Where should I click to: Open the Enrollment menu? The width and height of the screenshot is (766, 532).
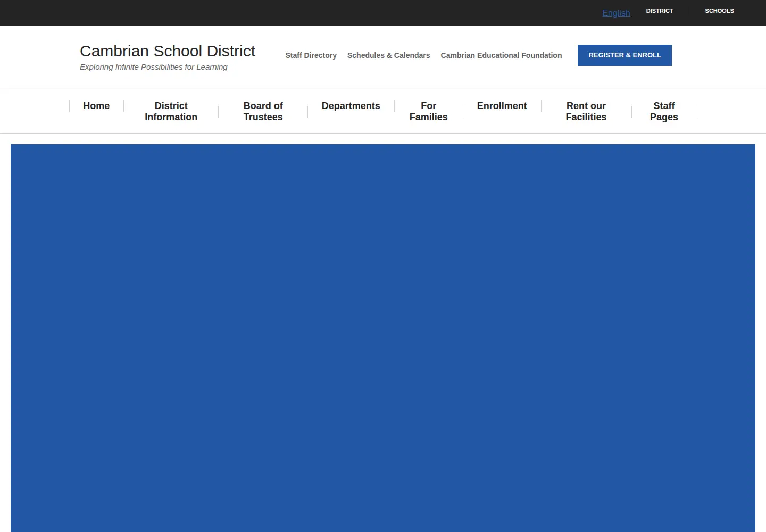click(502, 106)
